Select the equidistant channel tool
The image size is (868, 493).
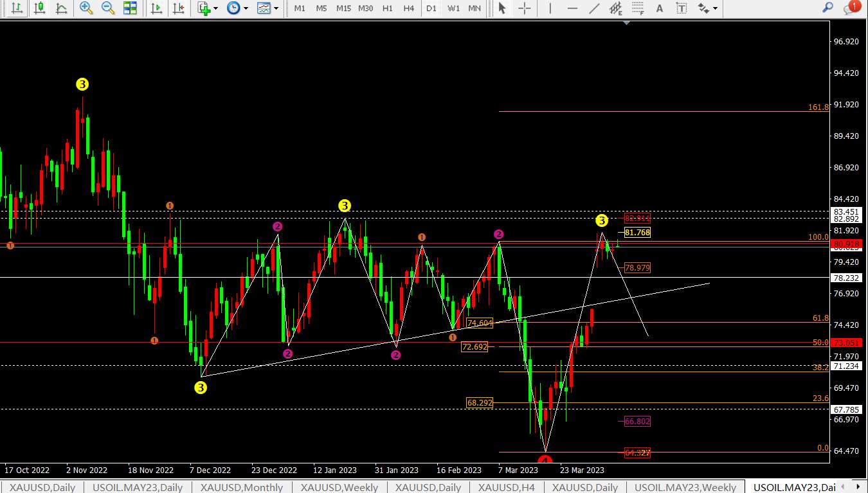coord(616,8)
